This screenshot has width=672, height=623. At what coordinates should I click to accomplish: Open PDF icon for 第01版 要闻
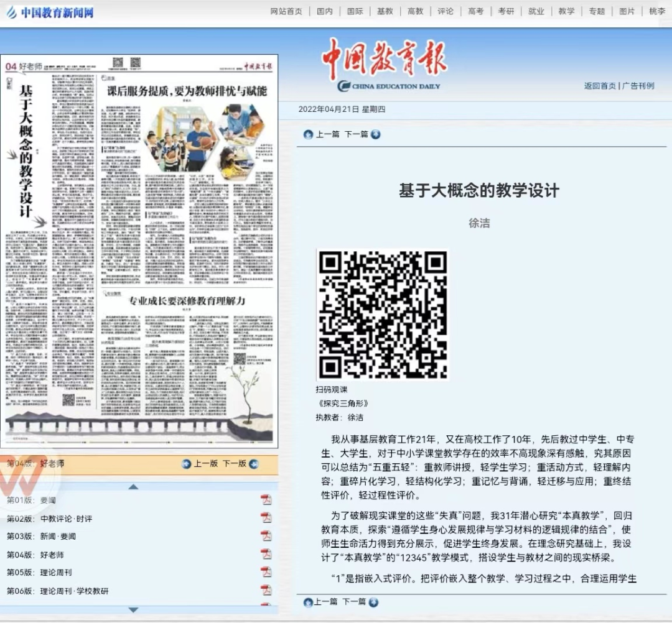tap(266, 500)
